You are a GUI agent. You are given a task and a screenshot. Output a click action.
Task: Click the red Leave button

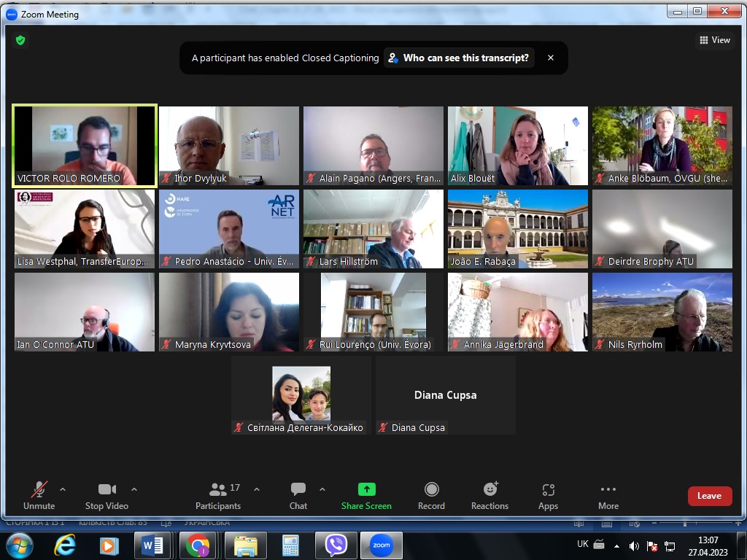pos(709,496)
